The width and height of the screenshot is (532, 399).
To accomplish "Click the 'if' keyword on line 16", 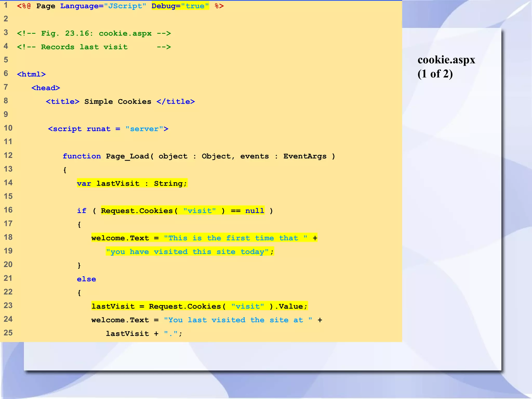I will coord(82,211).
